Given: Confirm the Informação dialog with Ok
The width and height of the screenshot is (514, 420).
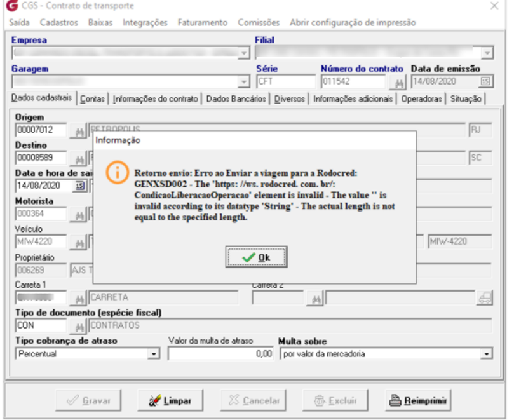Looking at the screenshot, I should [x=256, y=257].
